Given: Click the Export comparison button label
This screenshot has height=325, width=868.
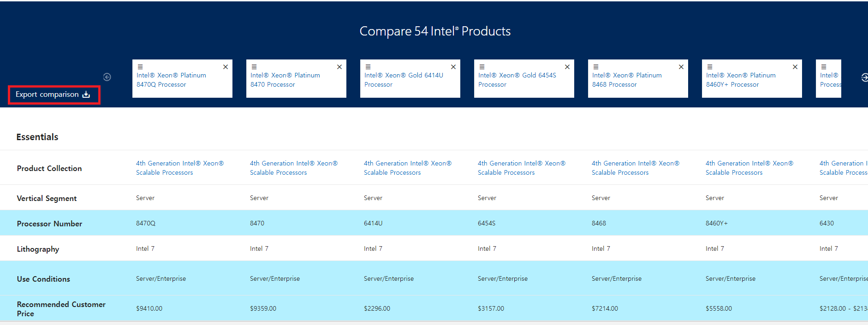Looking at the screenshot, I should pos(47,95).
